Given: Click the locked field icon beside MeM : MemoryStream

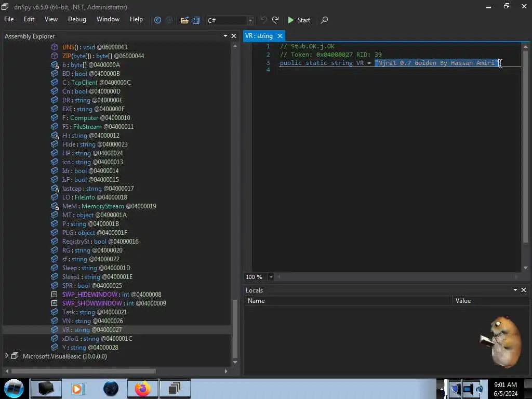Looking at the screenshot, I should pos(54,206).
